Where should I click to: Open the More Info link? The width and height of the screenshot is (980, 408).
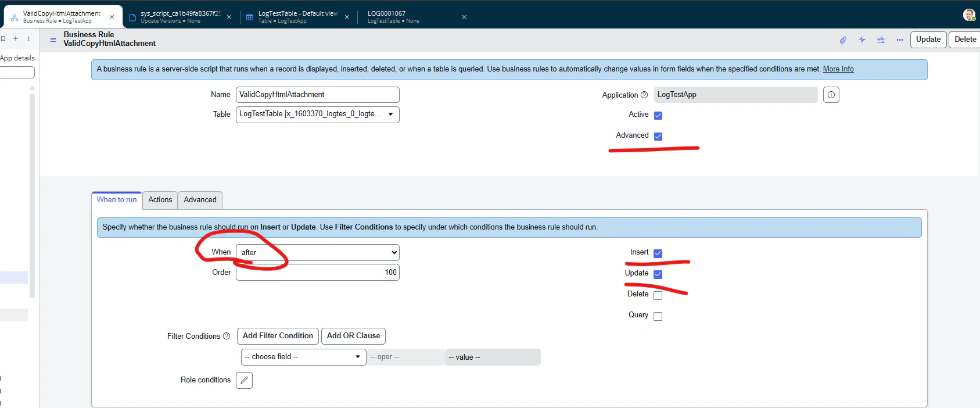click(x=838, y=69)
